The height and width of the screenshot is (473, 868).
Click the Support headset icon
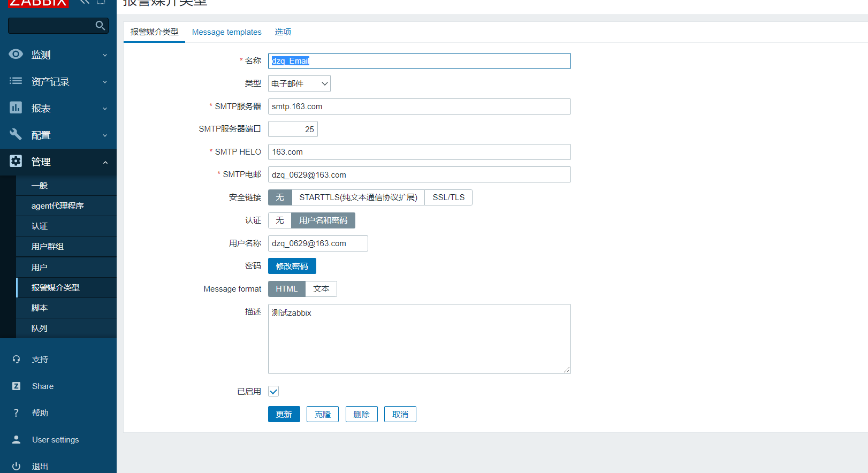(x=16, y=360)
